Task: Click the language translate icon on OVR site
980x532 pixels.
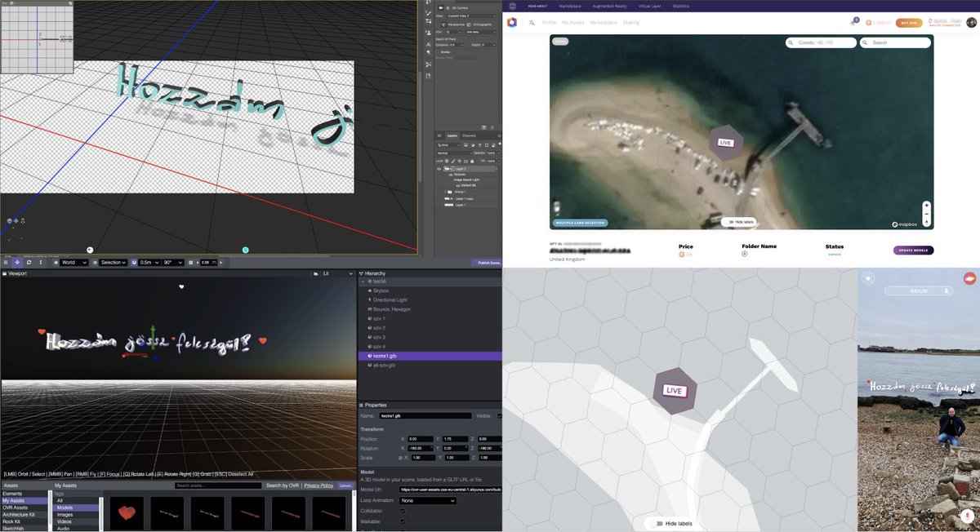Action: click(x=532, y=22)
